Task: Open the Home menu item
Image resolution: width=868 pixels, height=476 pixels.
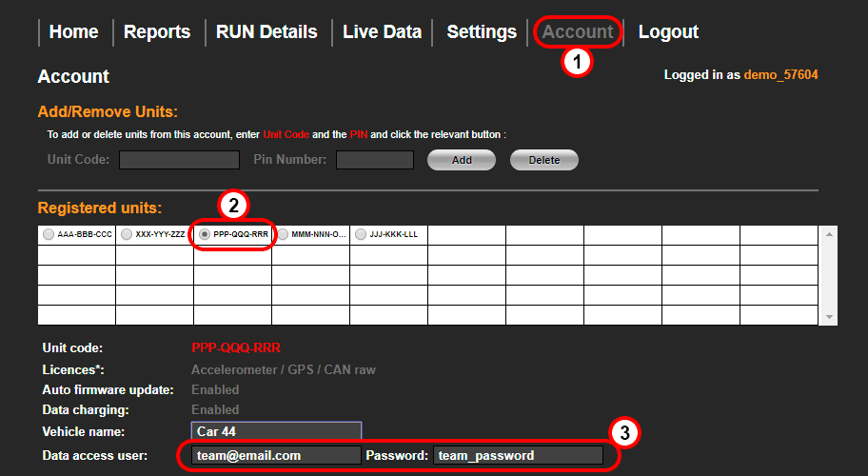Action: (73, 31)
